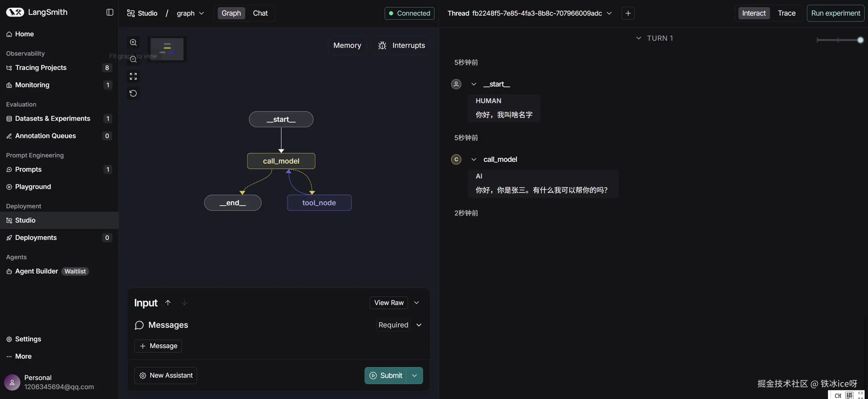Switch to the Chat tab
Image resolution: width=868 pixels, height=399 pixels.
coord(260,13)
